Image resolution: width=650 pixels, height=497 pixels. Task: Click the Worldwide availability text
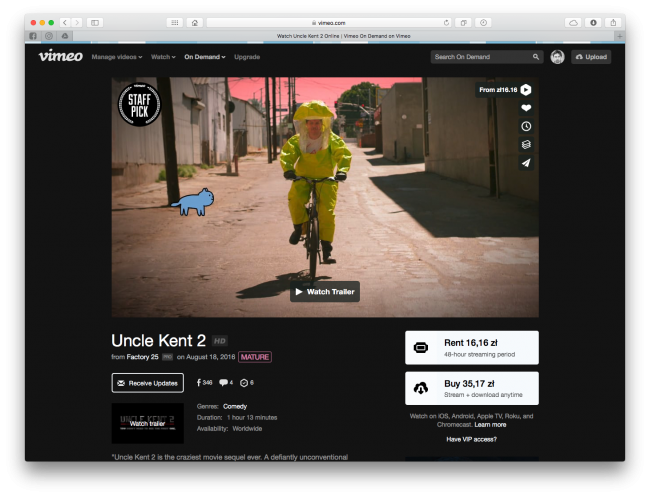coord(247,428)
